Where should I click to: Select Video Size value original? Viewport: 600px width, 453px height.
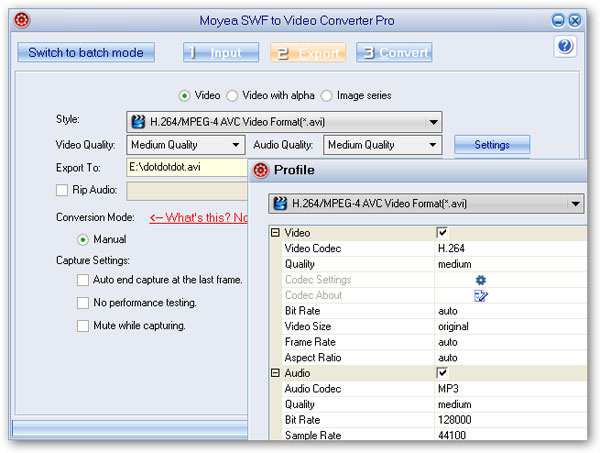coord(453,327)
